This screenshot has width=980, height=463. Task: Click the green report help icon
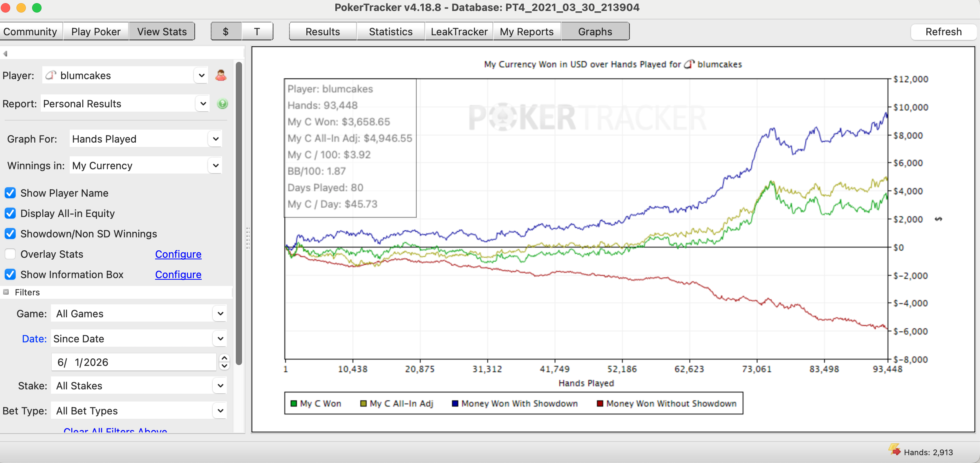point(222,104)
